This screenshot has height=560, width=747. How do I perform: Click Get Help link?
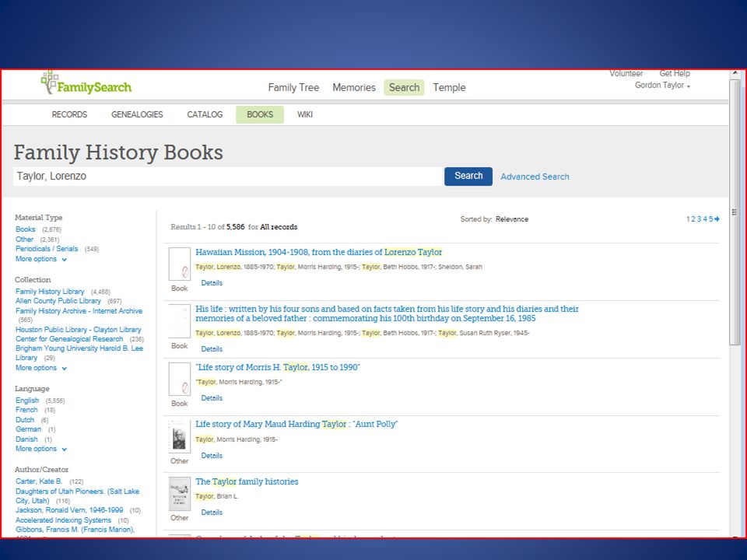point(675,73)
